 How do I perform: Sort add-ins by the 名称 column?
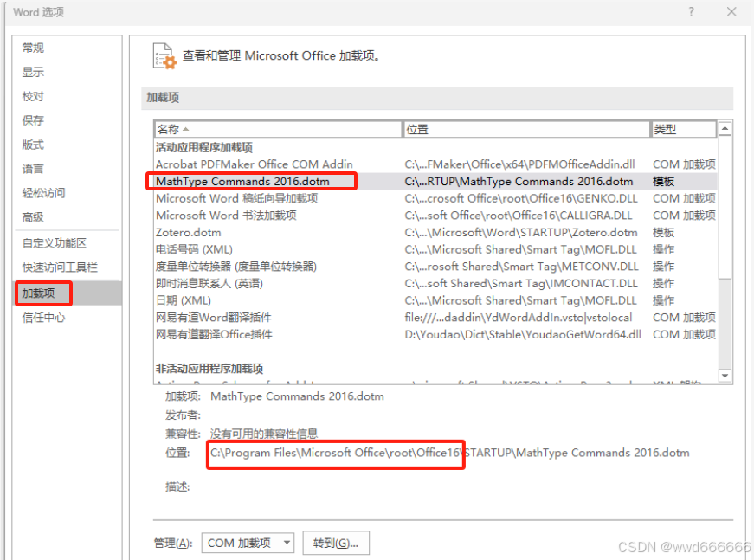[x=278, y=129]
